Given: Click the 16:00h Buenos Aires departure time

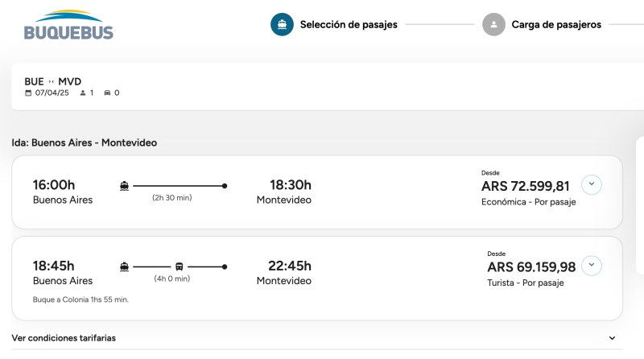Looking at the screenshot, I should (x=54, y=185).
